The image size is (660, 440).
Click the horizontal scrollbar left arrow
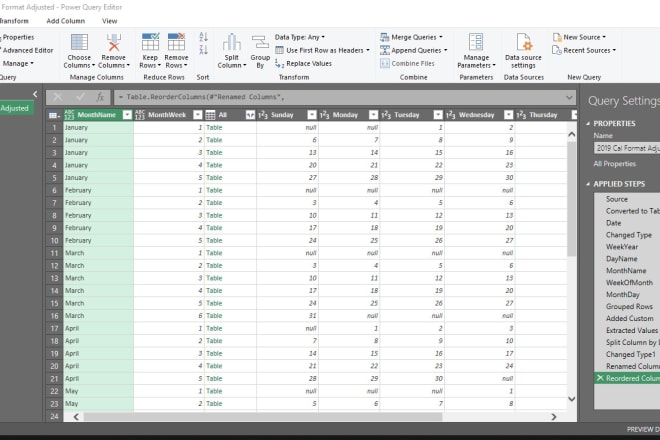click(x=76, y=417)
